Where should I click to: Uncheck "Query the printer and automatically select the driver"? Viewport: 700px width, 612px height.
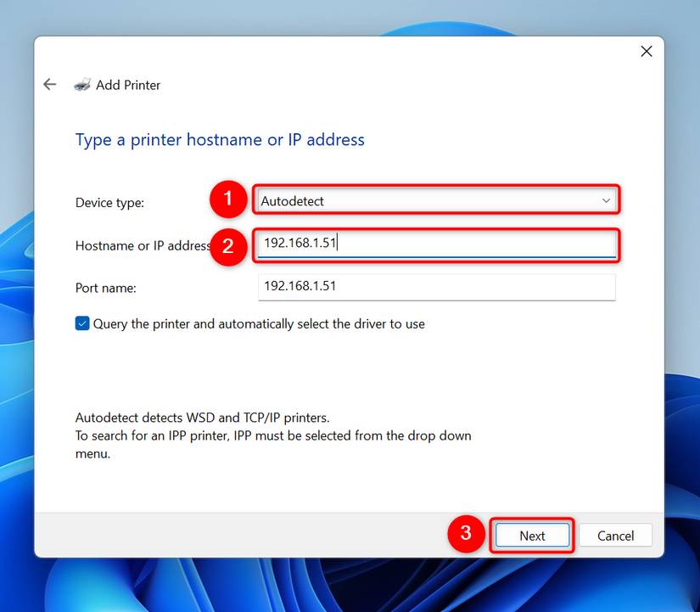click(81, 323)
